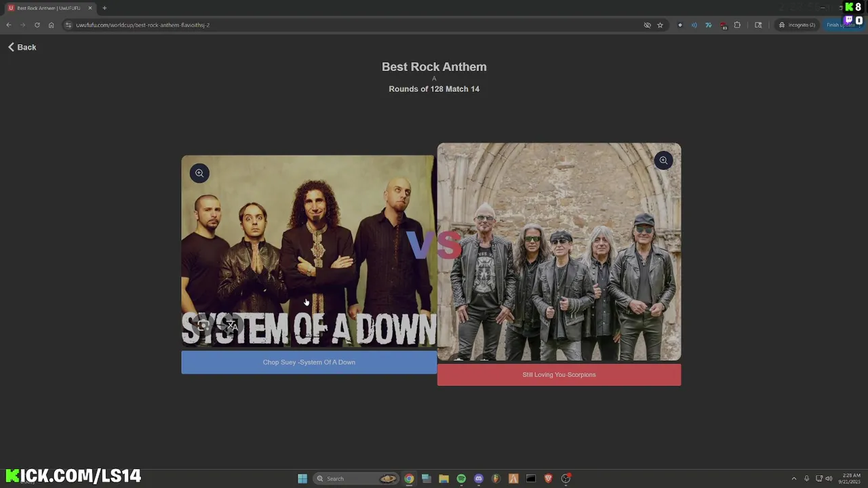The height and width of the screenshot is (488, 868).
Task: Open File Explorer from taskbar
Action: tap(443, 479)
